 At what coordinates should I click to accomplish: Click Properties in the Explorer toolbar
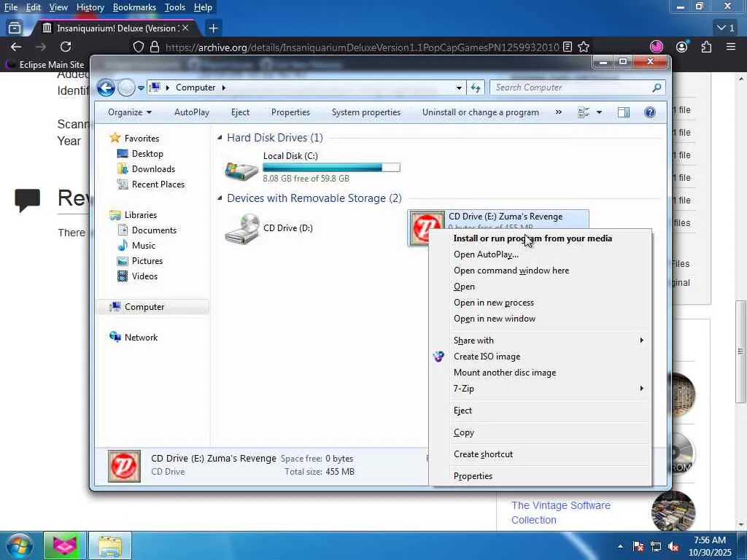tap(290, 112)
